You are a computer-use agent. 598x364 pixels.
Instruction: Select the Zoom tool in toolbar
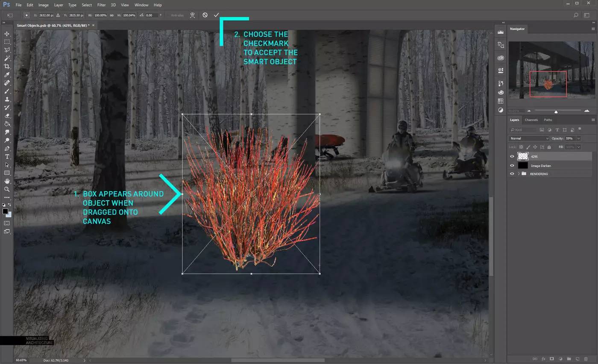click(x=7, y=189)
